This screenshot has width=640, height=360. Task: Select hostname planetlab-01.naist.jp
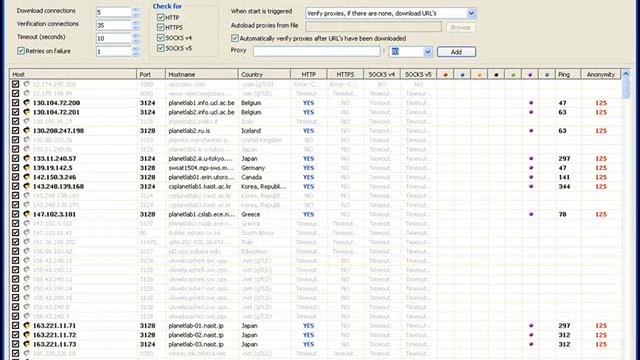196,325
